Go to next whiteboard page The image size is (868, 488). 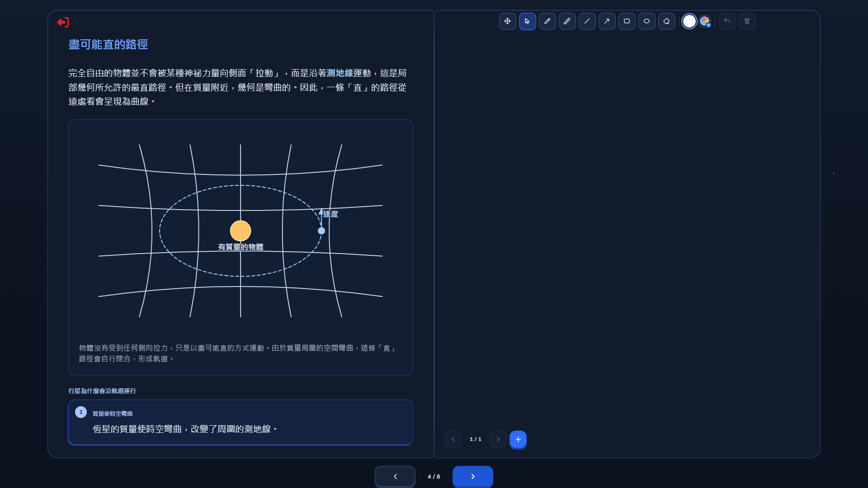tap(498, 439)
